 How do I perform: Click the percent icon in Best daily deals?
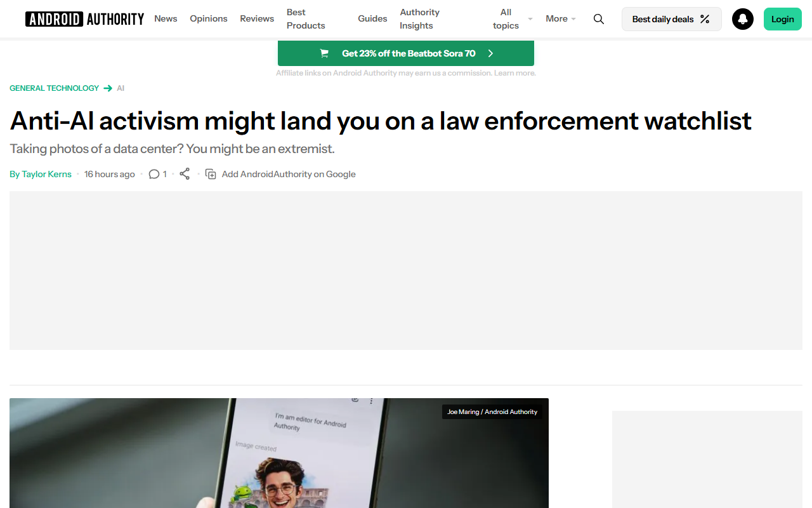[705, 19]
